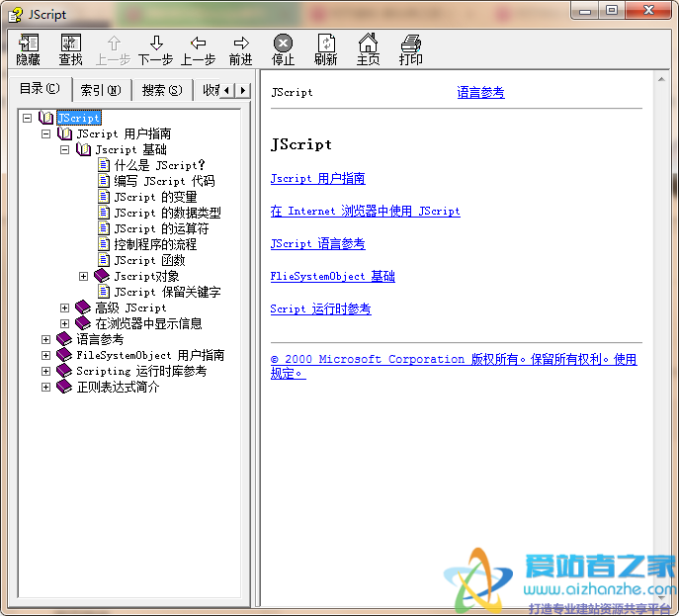Screen dimensions: 679x616
Task: Click the content pane scroll-up arrow
Action: [x=661, y=79]
